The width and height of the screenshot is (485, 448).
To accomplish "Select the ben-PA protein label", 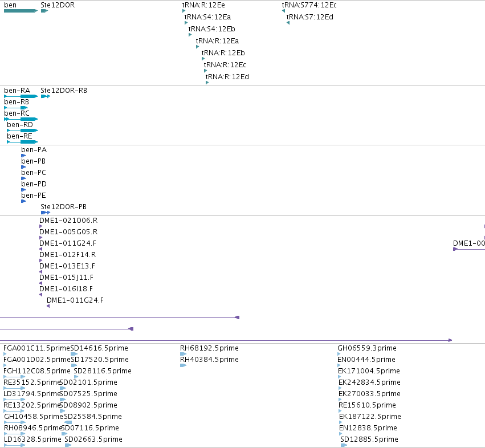I will (x=34, y=150).
